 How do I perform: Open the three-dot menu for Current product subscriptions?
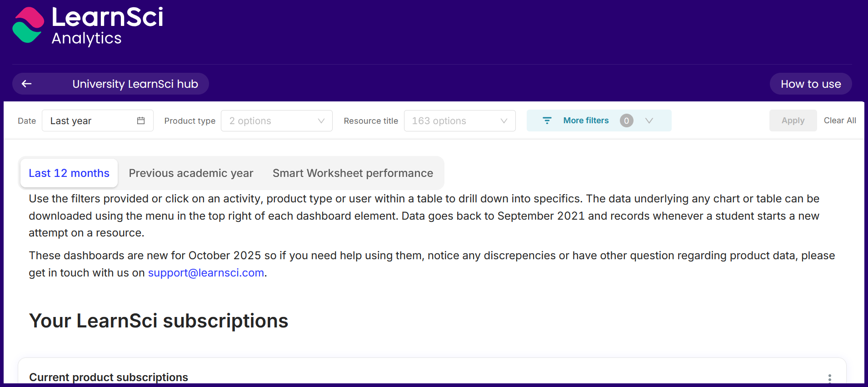click(829, 378)
